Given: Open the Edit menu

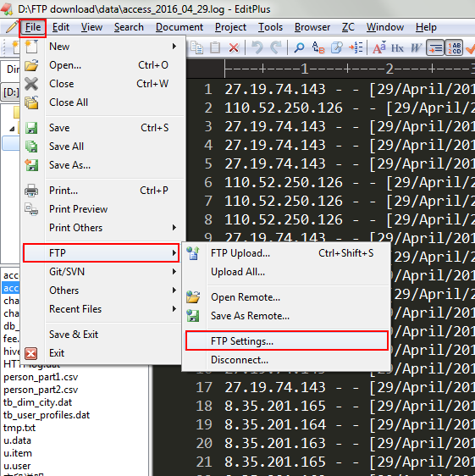Looking at the screenshot, I should click(61, 28).
